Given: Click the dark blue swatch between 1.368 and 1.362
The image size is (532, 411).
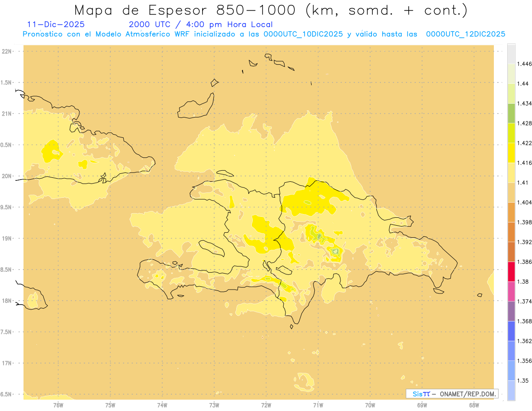Looking at the screenshot, I should (511, 331).
